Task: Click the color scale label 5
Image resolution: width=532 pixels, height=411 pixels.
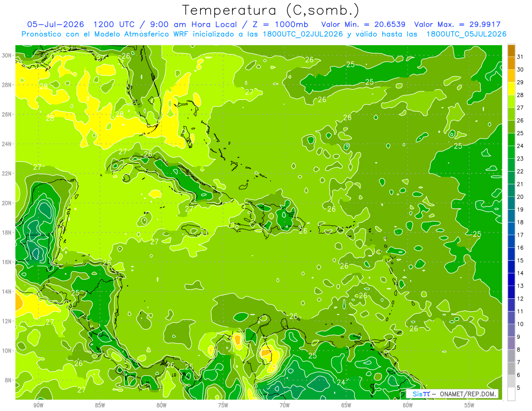Action: coord(519,388)
